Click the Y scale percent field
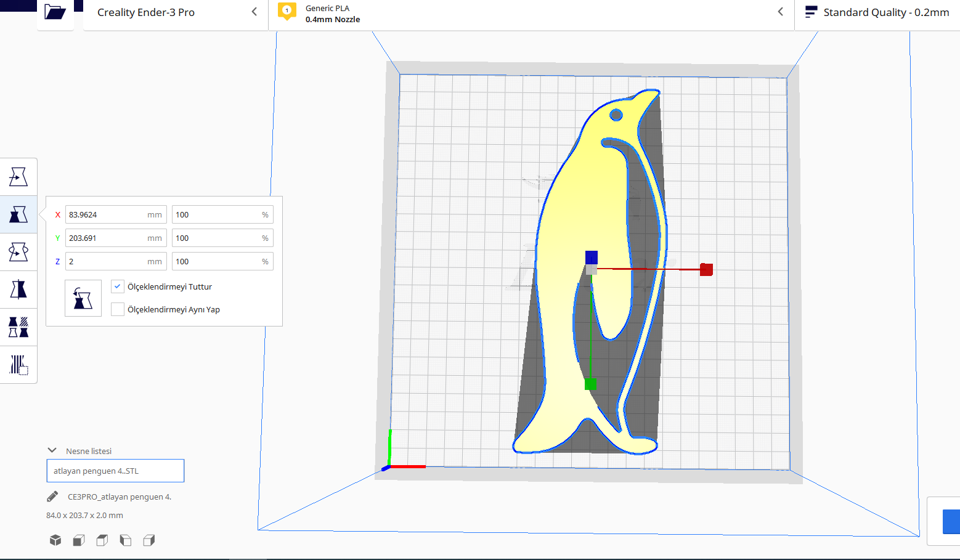960x560 pixels. [222, 238]
